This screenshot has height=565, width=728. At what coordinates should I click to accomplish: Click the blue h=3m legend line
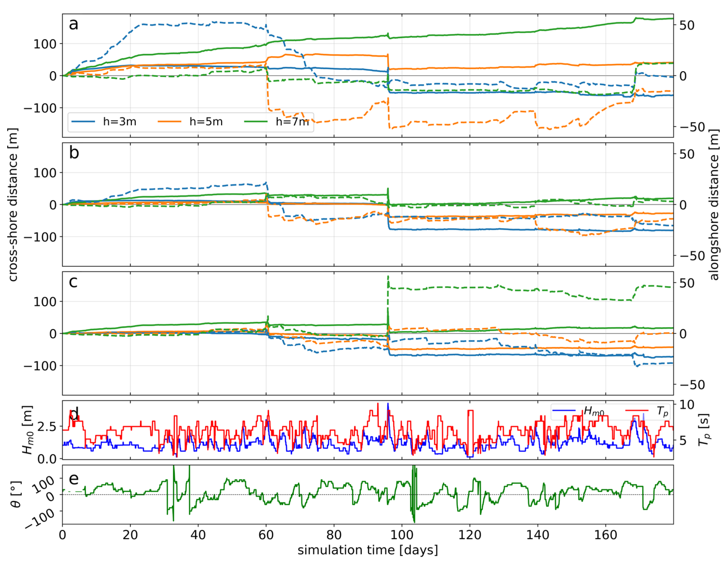click(83, 122)
